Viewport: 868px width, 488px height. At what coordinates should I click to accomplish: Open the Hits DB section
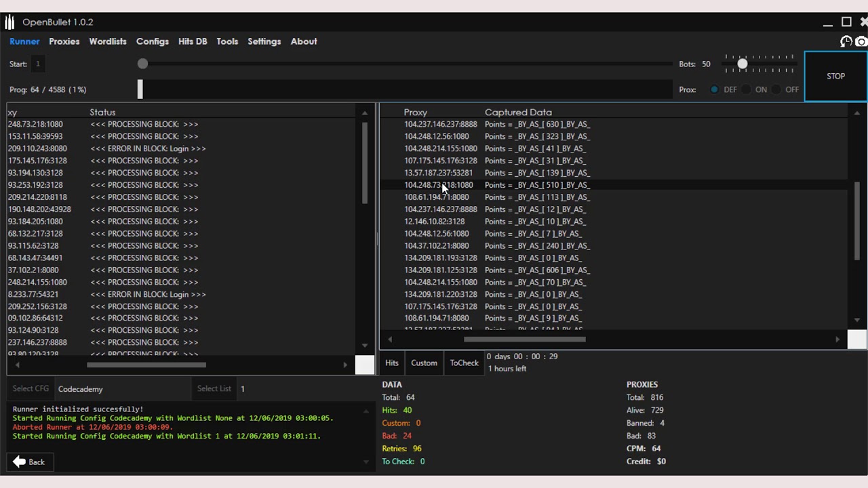tap(193, 41)
